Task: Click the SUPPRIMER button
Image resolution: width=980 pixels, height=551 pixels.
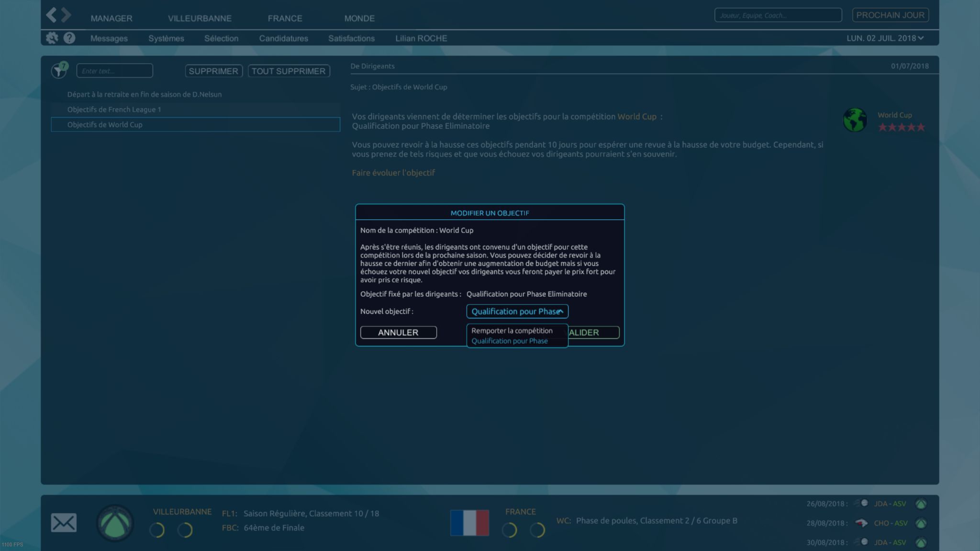Action: (213, 71)
